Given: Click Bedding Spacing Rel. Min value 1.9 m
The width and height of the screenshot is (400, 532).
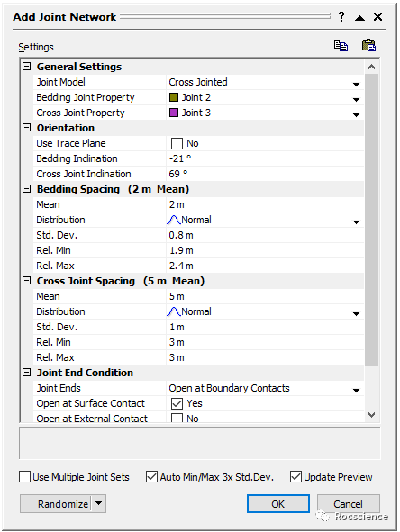Looking at the screenshot, I should point(181,250).
